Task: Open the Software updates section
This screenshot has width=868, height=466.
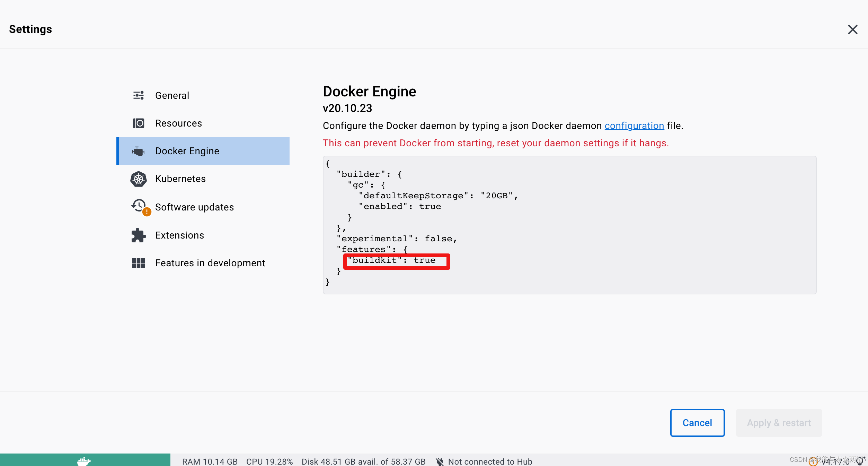Action: [203, 207]
